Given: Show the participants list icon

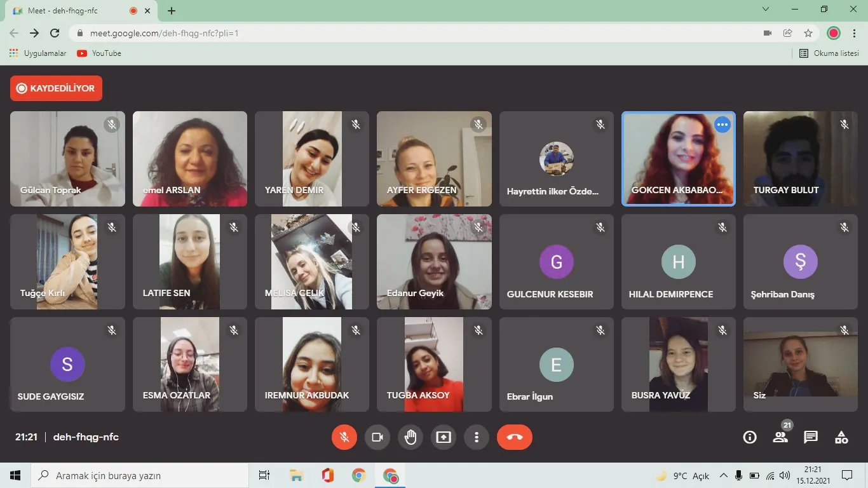Looking at the screenshot, I should pyautogui.click(x=780, y=437).
